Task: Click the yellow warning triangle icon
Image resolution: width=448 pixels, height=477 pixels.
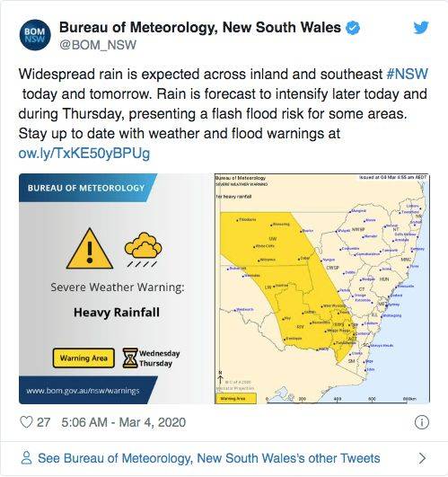Action: click(x=90, y=249)
